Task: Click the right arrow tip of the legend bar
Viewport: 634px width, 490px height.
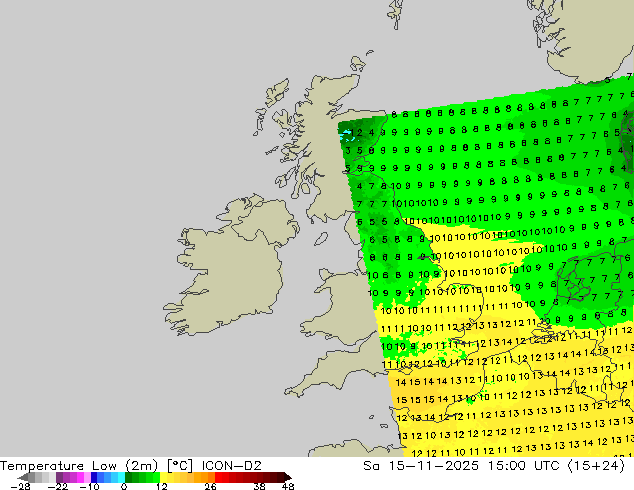Action: (x=288, y=477)
